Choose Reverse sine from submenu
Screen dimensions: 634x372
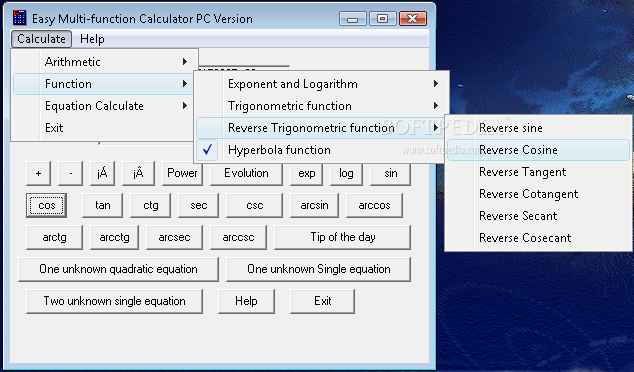click(x=538, y=128)
